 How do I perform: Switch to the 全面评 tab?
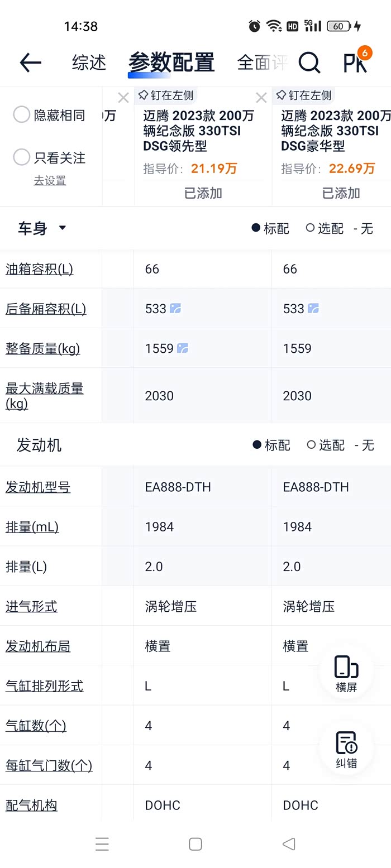click(x=261, y=63)
